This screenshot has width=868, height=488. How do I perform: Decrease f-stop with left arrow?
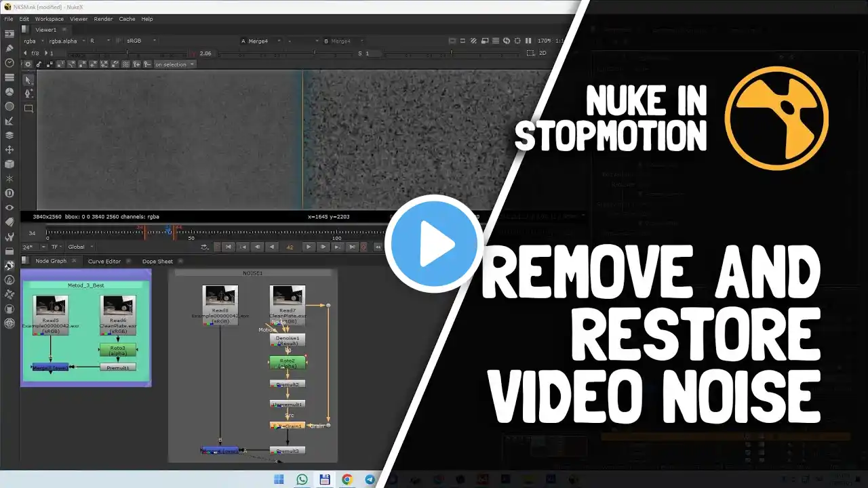click(x=26, y=53)
